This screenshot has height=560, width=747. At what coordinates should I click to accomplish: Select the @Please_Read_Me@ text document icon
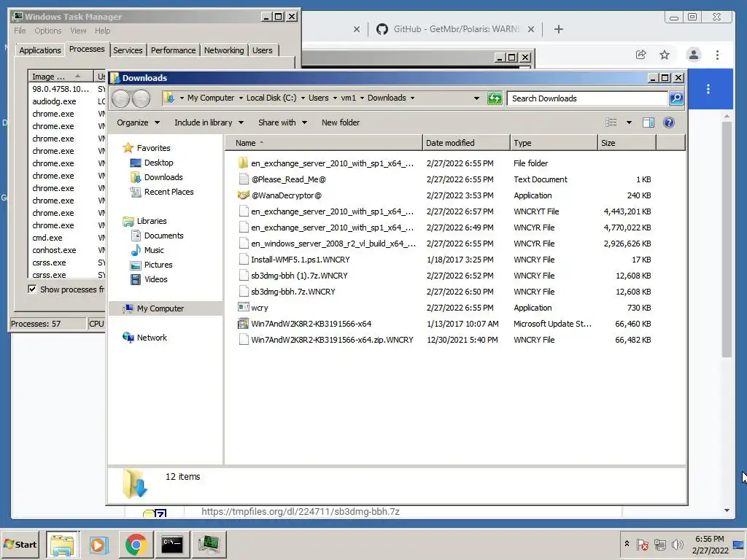(244, 179)
